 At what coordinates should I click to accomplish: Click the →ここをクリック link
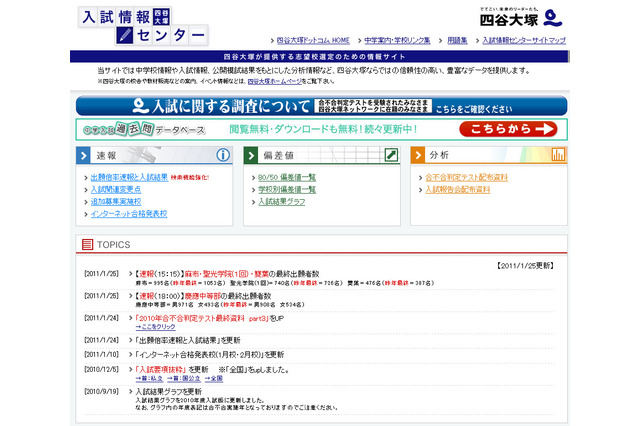[x=155, y=327]
